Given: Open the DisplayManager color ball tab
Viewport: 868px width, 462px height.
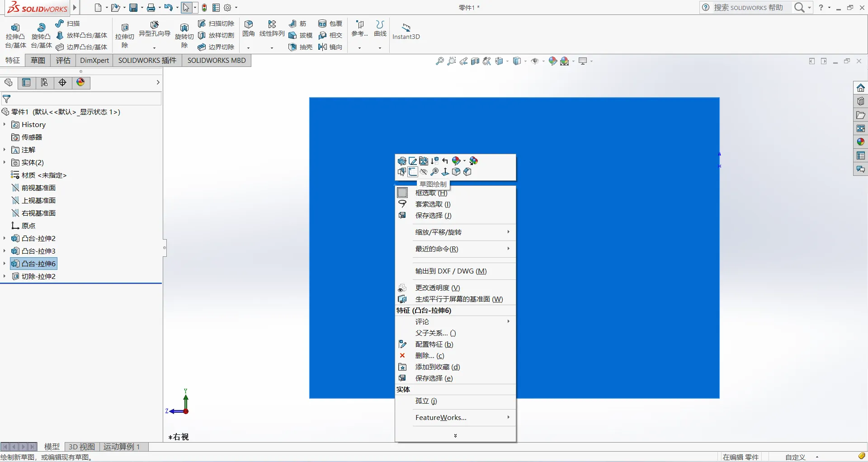Looking at the screenshot, I should click(80, 82).
